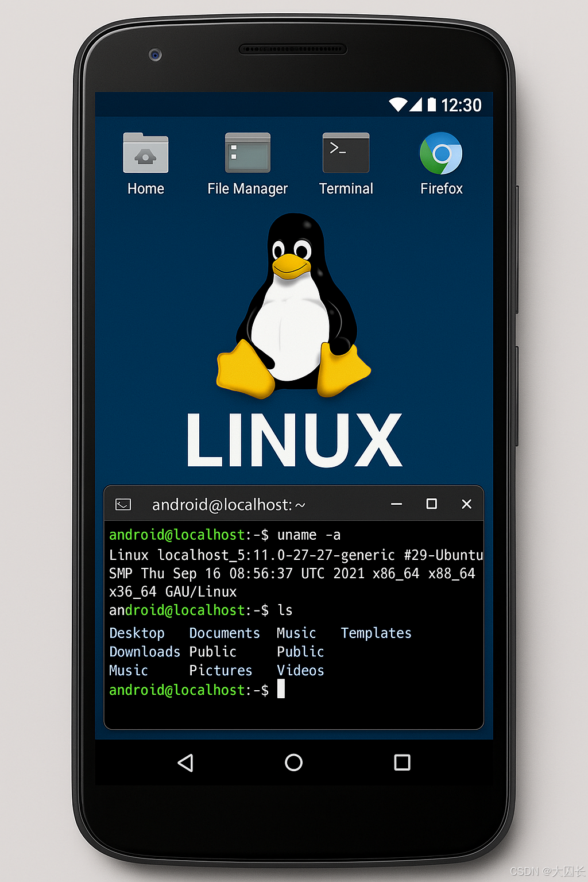588x882 pixels.
Task: Click the 'Templates' directory in ls output
Action: (376, 633)
